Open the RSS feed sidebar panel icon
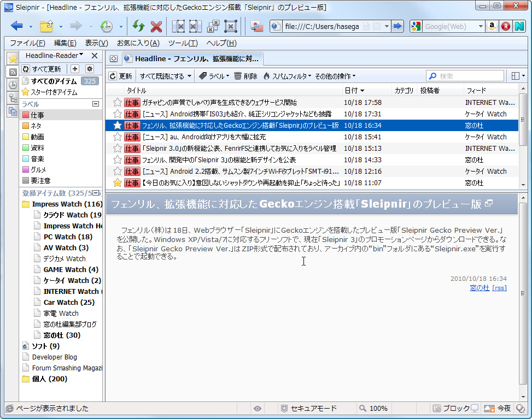This screenshot has height=419, width=532. 13,72
